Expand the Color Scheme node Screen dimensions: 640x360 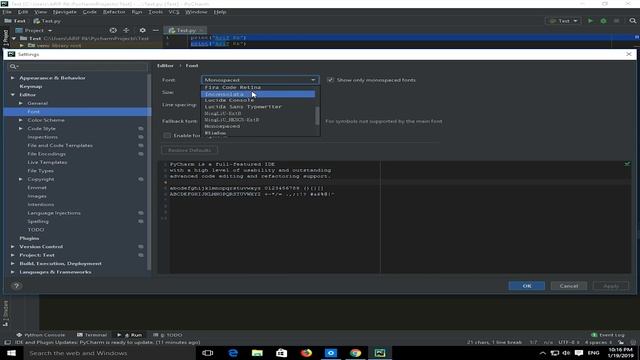point(21,120)
